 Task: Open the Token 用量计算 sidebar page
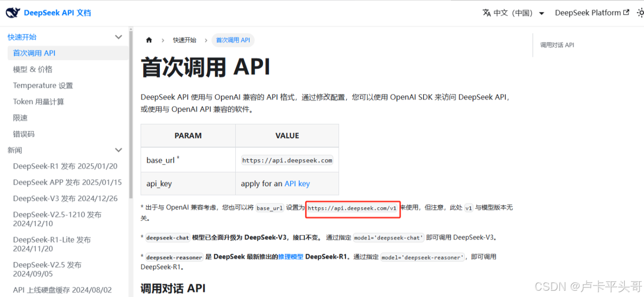pos(38,102)
